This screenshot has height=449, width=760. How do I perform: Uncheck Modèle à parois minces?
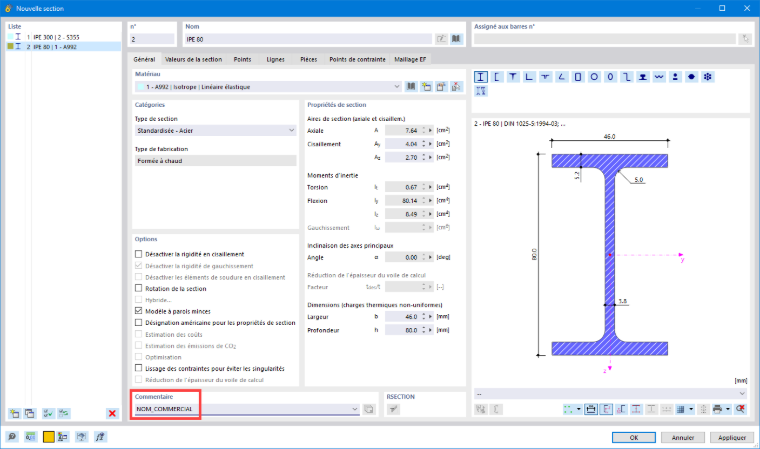point(139,311)
